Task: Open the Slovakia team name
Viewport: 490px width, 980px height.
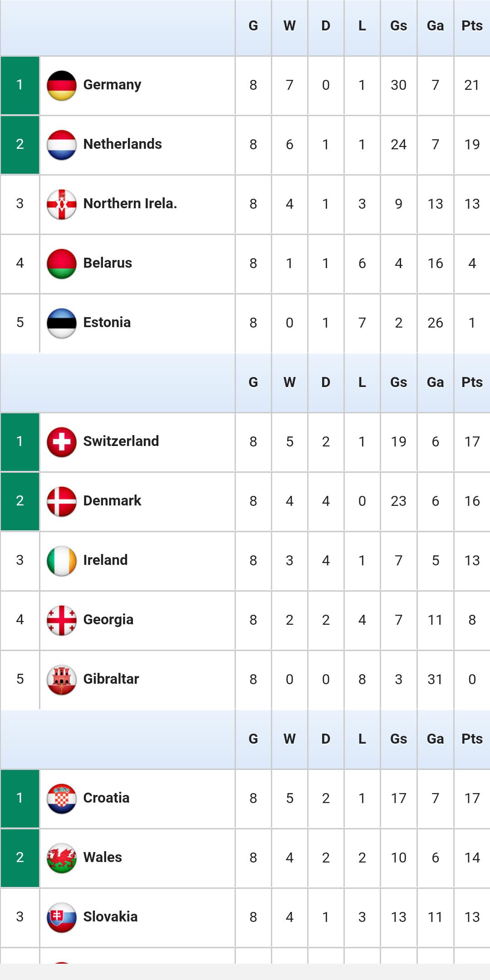Action: [x=110, y=916]
